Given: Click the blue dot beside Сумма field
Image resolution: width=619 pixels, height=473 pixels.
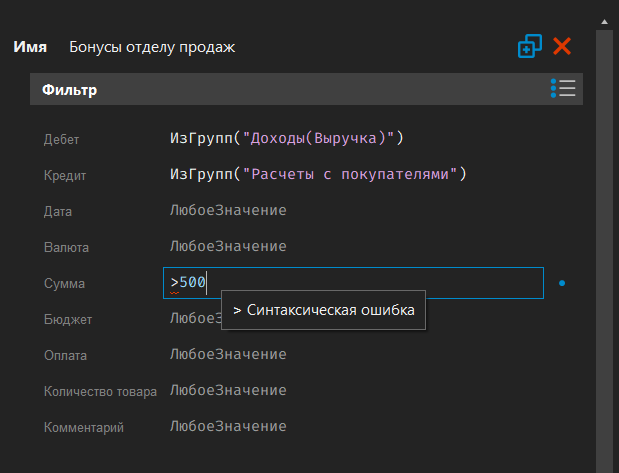Looking at the screenshot, I should (x=562, y=284).
